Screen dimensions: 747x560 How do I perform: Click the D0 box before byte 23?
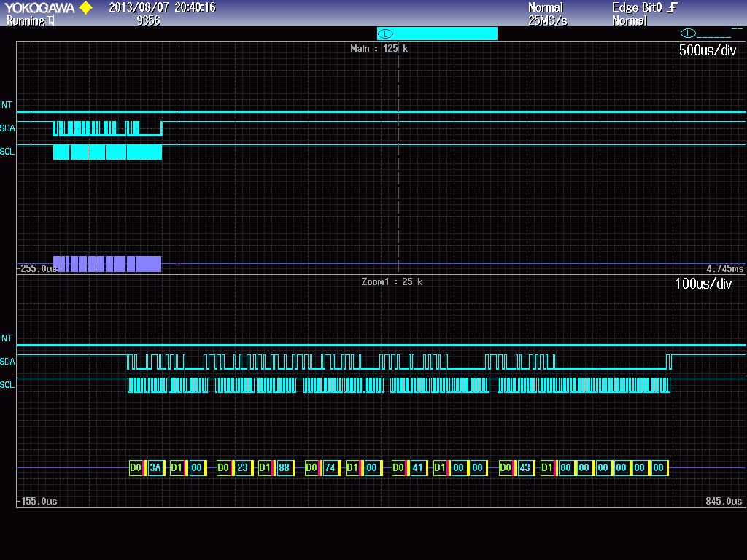223,467
